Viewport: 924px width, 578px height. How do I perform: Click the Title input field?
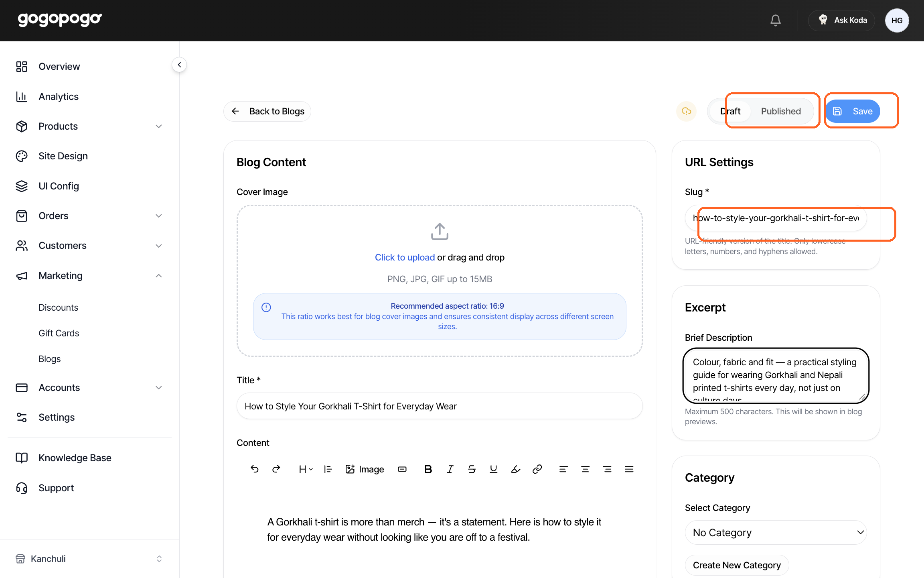[x=440, y=406]
